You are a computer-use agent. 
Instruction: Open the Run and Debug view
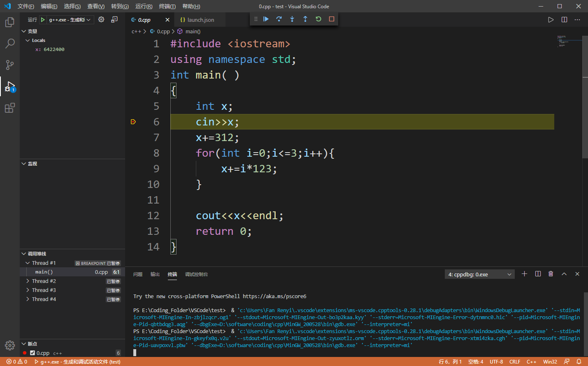(10, 87)
